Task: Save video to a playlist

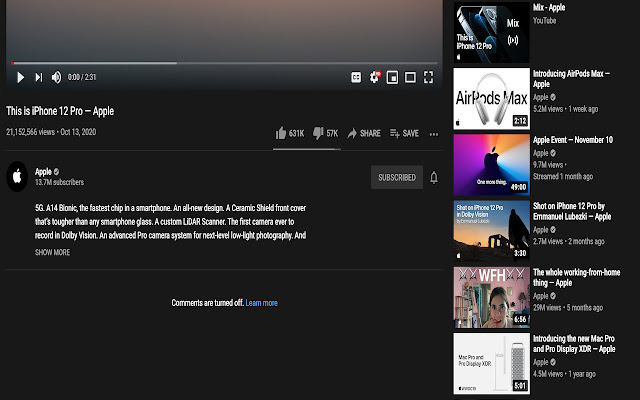Action: coord(404,133)
